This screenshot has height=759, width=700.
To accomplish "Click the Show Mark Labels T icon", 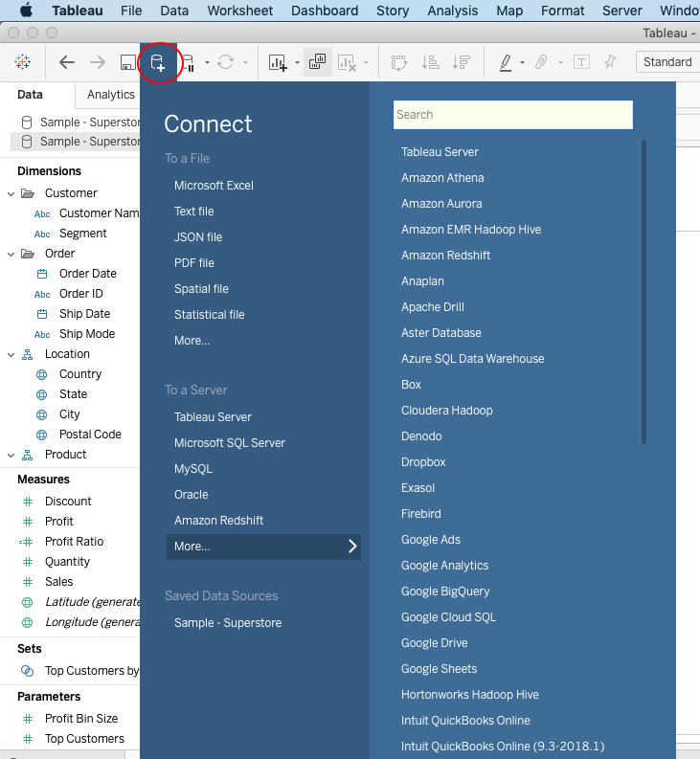I will (581, 62).
